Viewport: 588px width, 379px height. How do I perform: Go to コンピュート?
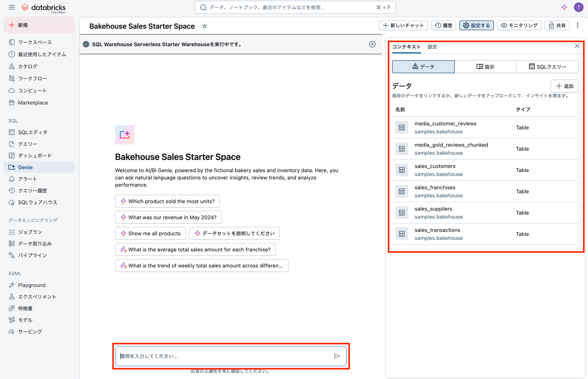[39, 91]
